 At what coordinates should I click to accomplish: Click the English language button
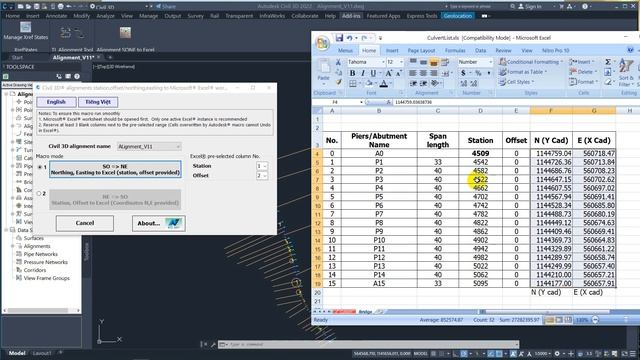[56, 102]
